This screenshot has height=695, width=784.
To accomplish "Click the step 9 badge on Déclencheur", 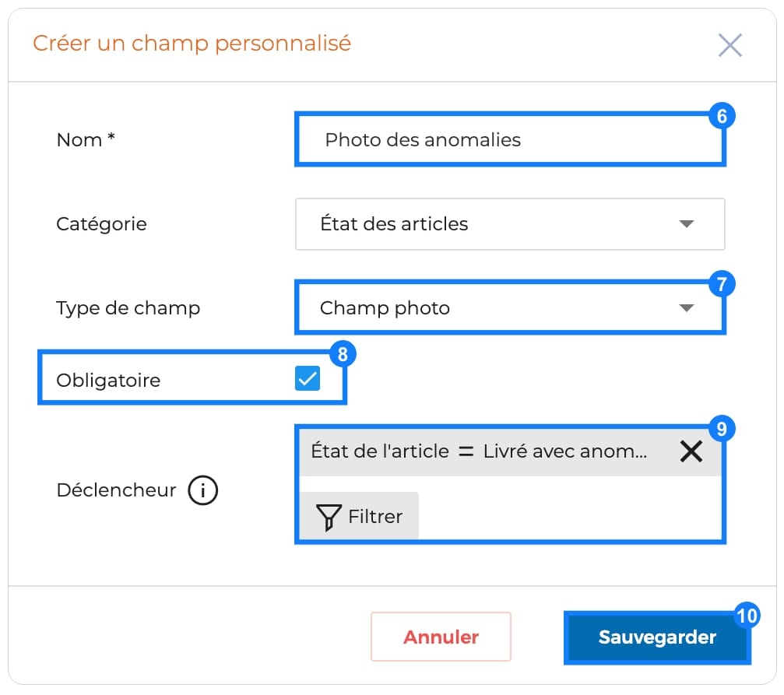I will coord(722,429).
